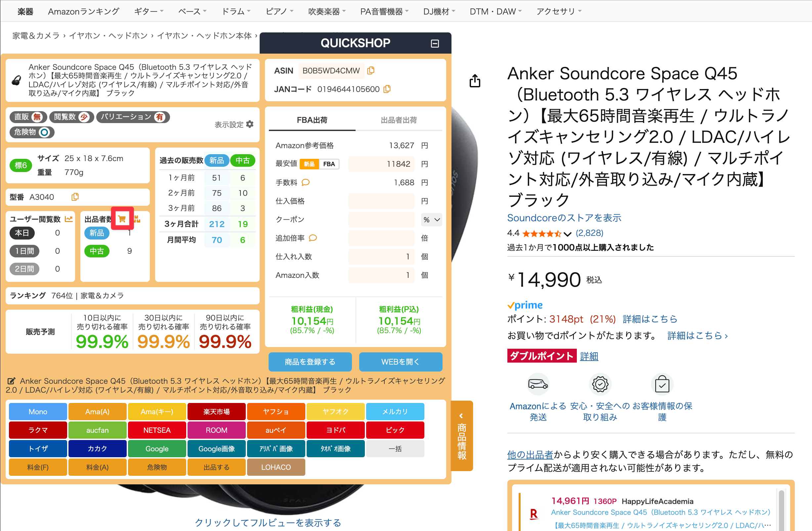
Task: Open イヤホン・ヘッドホン本体 breadcrumb link
Action: pos(204,36)
